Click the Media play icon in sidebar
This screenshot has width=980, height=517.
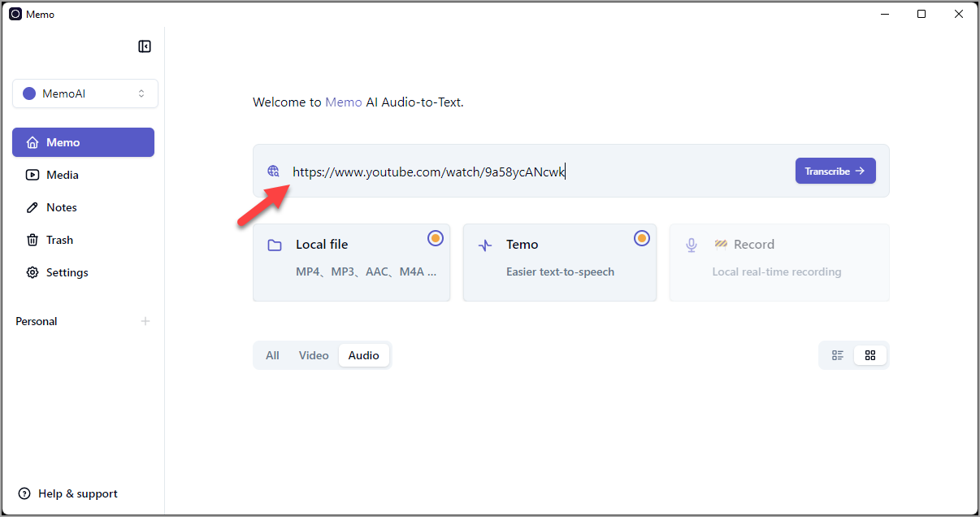pyautogui.click(x=33, y=175)
